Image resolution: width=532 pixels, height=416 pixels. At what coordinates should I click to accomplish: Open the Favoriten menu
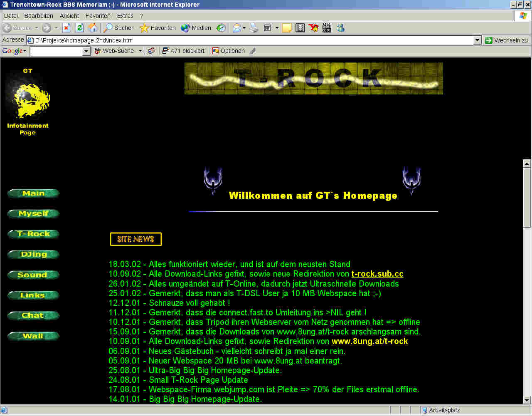click(98, 16)
